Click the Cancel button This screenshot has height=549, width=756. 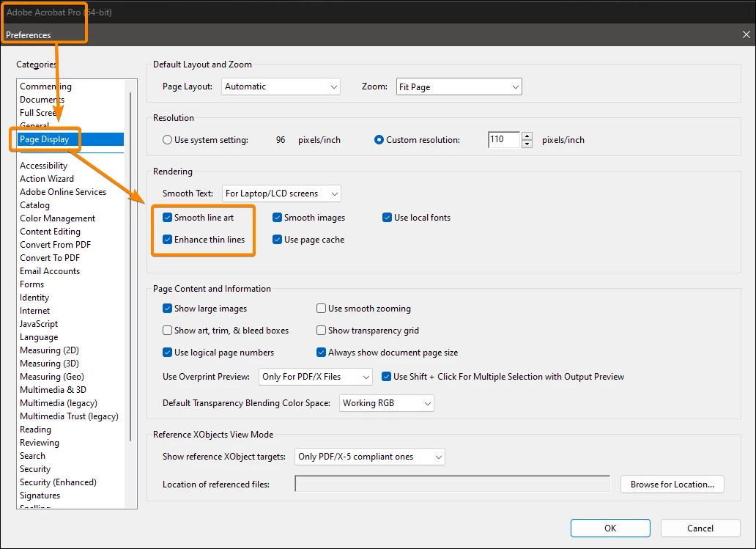pyautogui.click(x=700, y=528)
